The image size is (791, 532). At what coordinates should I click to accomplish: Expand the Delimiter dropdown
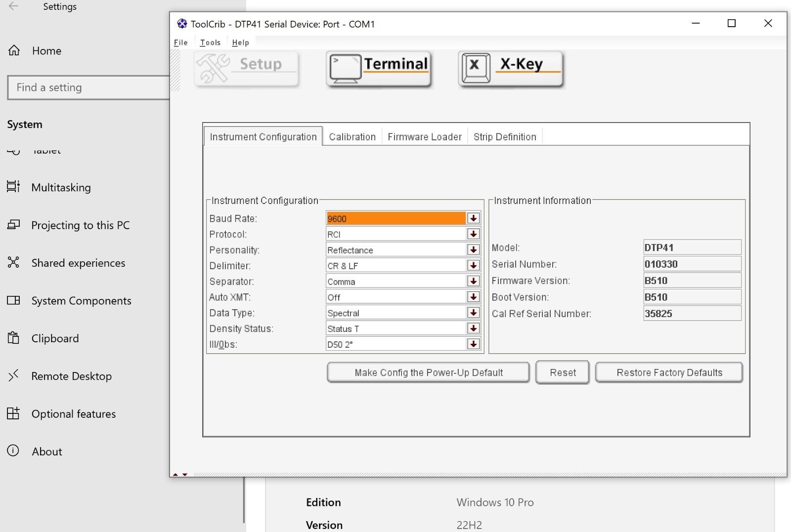473,266
